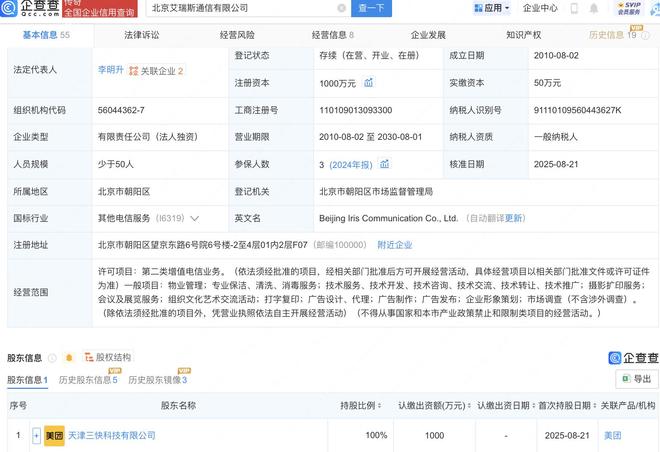Open 附近企业 nearby companies link
The width and height of the screenshot is (660, 452).
[394, 245]
